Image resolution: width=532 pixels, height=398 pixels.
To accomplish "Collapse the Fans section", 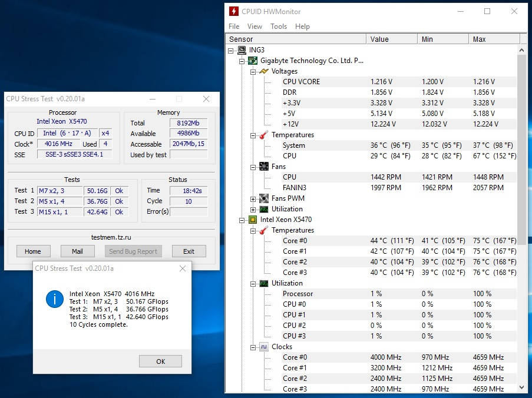I will [253, 167].
